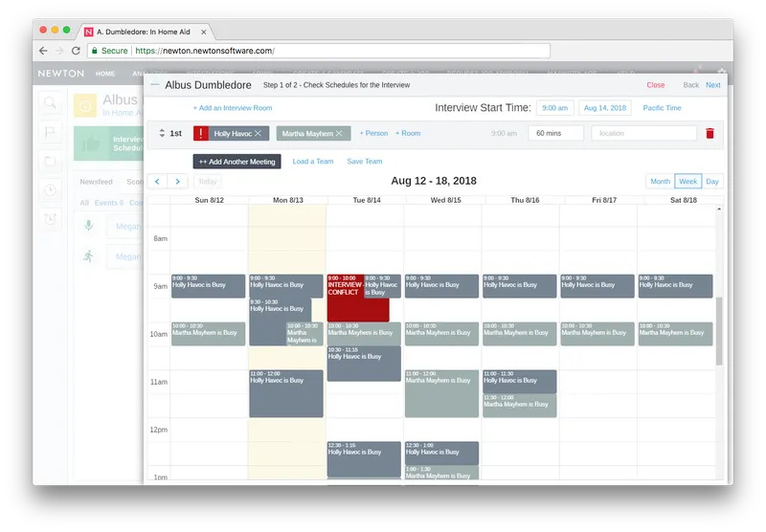Click the microphone icon in newsfeed

tap(88, 226)
